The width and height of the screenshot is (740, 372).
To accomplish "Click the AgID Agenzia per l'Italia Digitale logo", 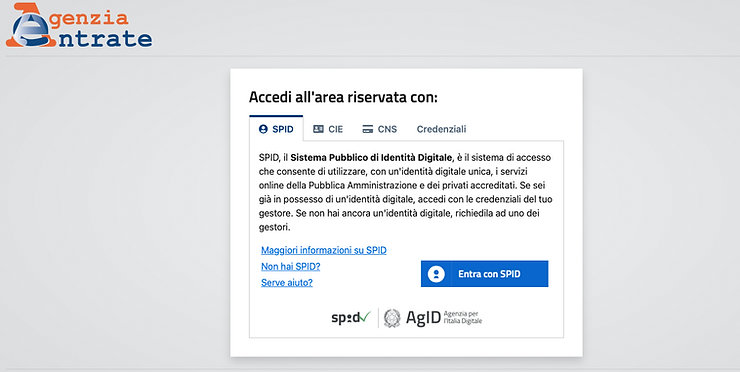I will pyautogui.click(x=433, y=318).
